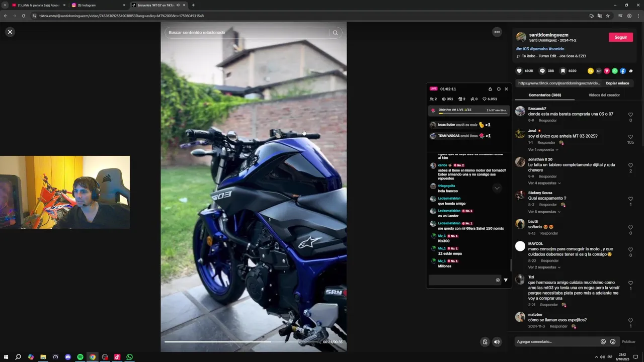
Task: Open Spotify from the taskbar
Action: (x=80, y=357)
